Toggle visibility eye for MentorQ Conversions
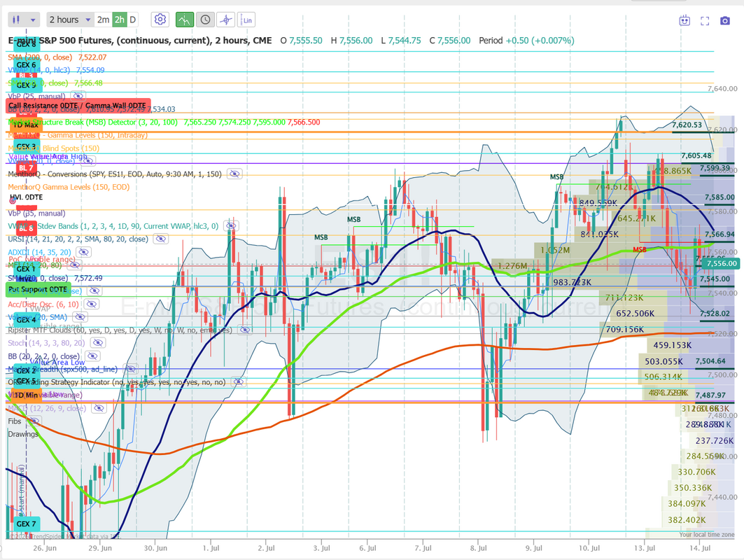This screenshot has width=744, height=560. pos(234,174)
